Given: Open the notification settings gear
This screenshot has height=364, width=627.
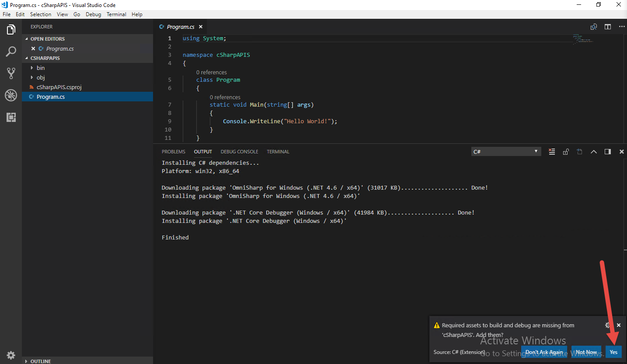Looking at the screenshot, I should point(607,325).
